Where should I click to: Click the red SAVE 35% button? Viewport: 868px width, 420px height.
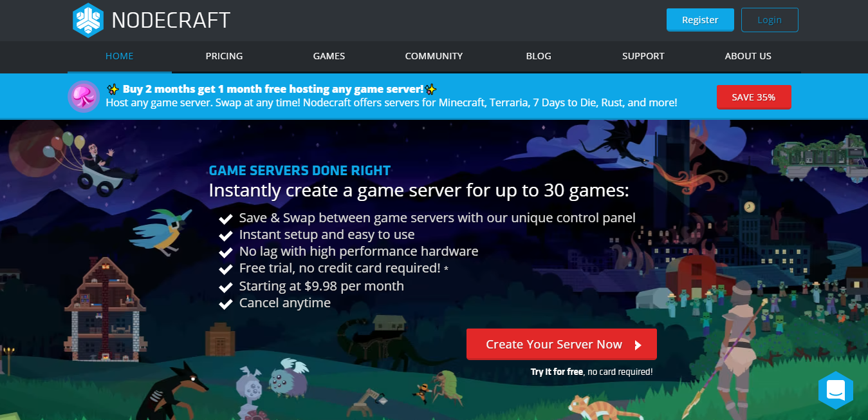753,97
